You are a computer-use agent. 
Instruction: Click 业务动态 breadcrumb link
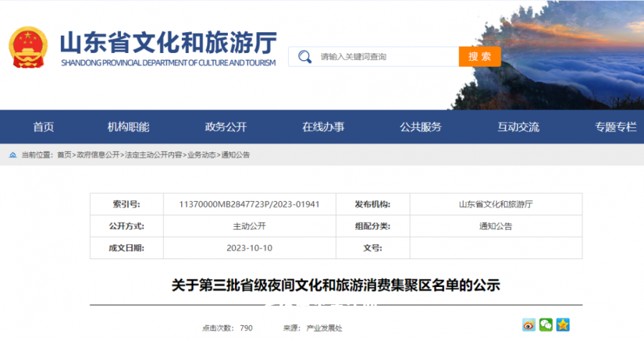point(202,155)
